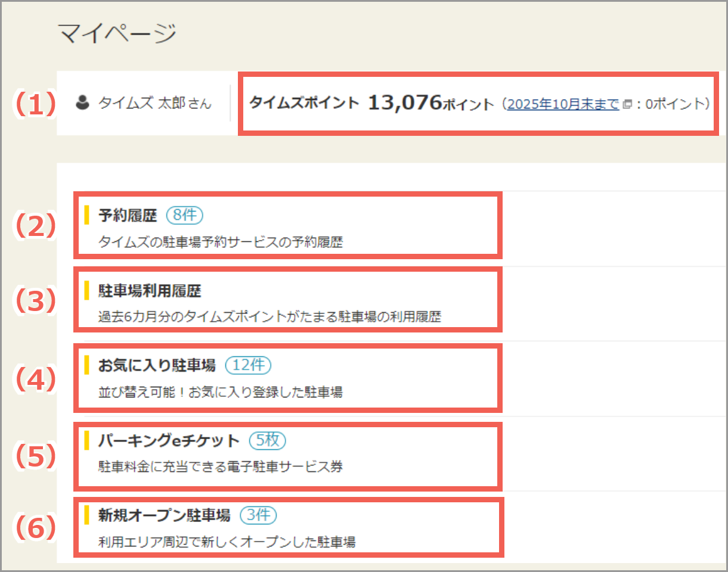Click the yellow marker beside 予約履歴

click(x=86, y=215)
